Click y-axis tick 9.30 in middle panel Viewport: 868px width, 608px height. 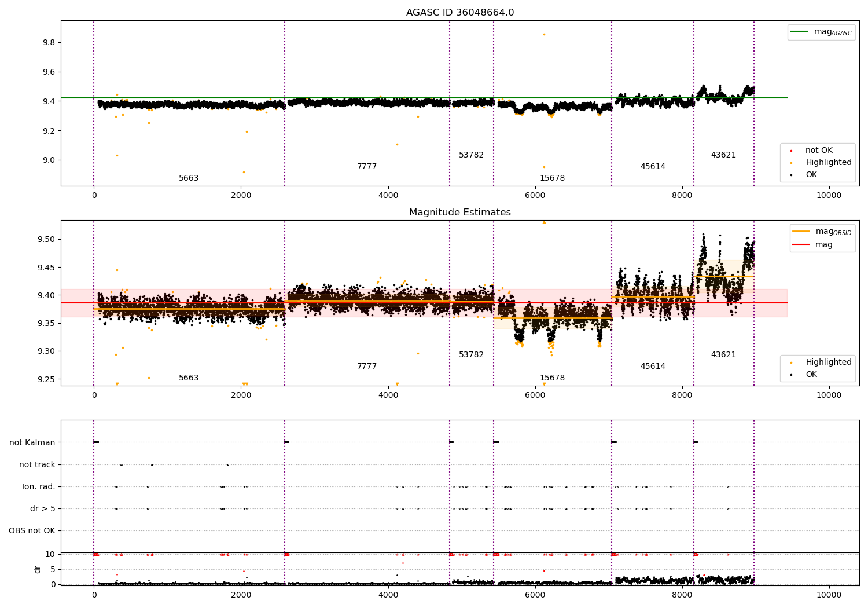46,351
